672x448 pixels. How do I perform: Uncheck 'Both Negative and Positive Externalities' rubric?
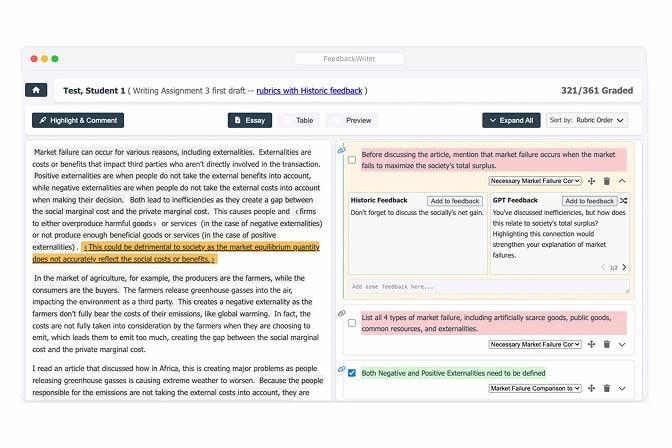click(x=352, y=373)
